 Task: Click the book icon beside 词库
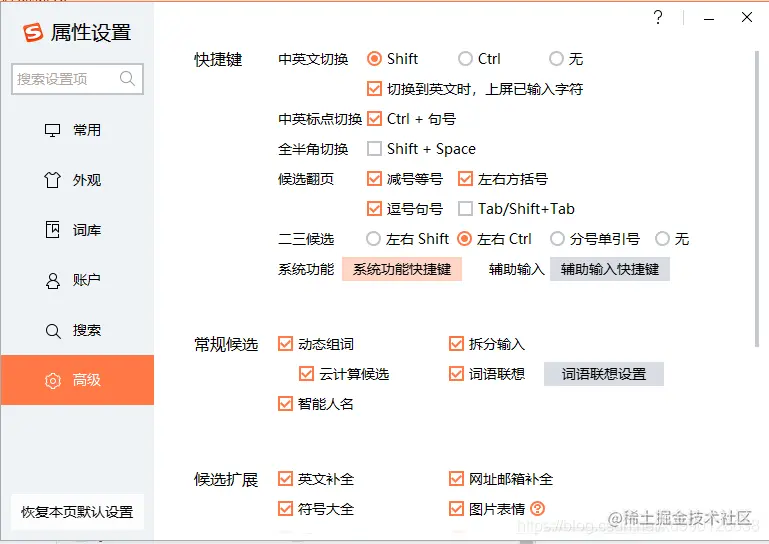point(52,230)
